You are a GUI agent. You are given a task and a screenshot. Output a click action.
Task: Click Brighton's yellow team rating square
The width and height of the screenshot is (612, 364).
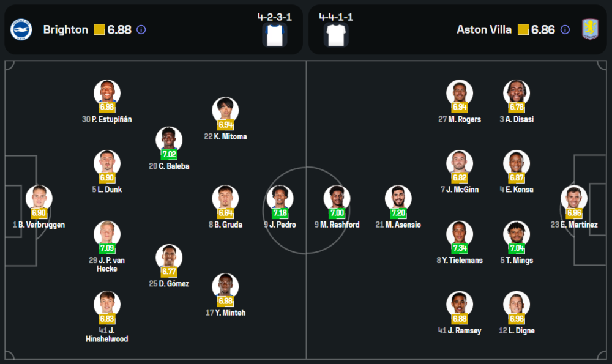click(x=99, y=29)
